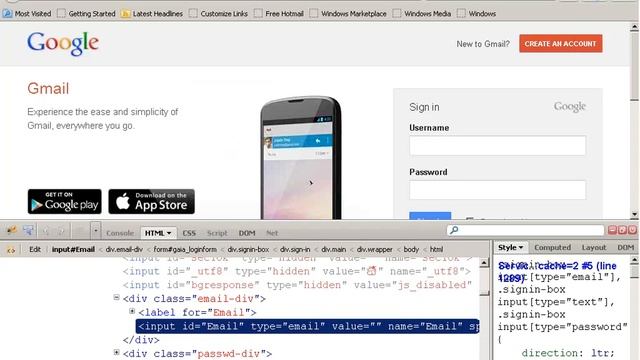Screen dimensions: 640x360
Task: Click the search magnifier icon in Firebug
Action: pyautogui.click(x=454, y=230)
